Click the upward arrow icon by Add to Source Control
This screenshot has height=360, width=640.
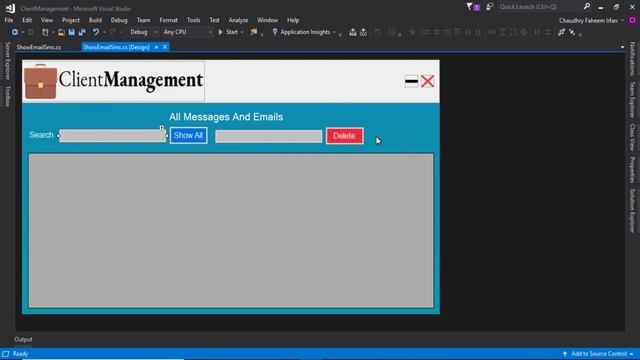pyautogui.click(x=565, y=354)
